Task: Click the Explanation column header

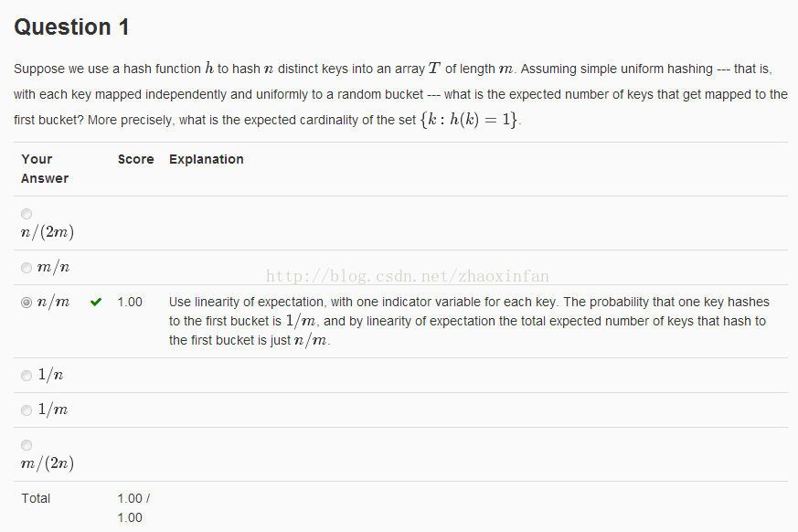Action: click(206, 159)
